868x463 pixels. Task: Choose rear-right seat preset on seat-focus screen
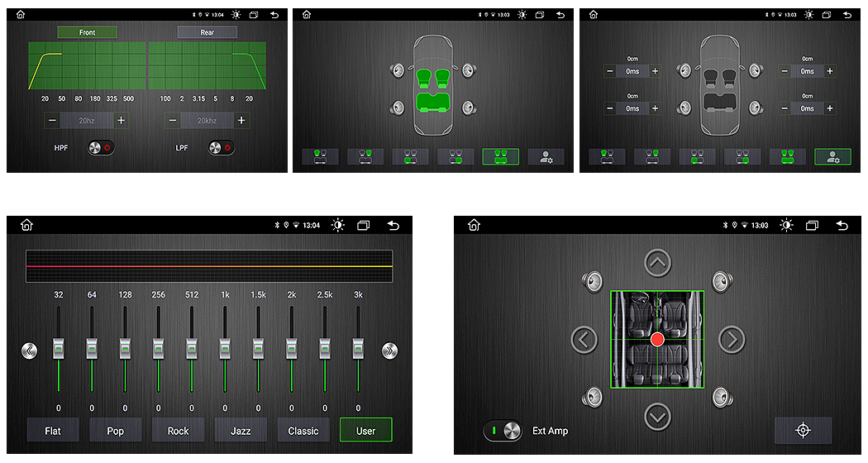pos(455,157)
